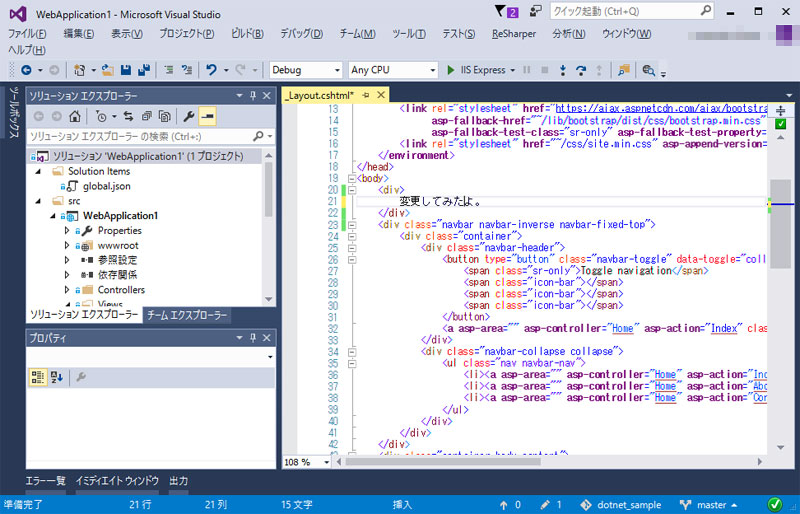Open the 編集(E) menu

coord(79,34)
